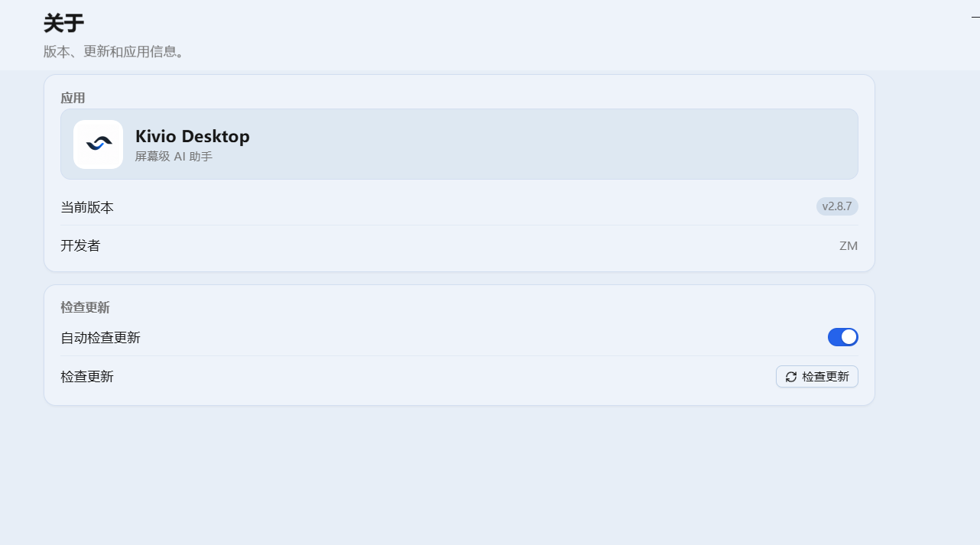This screenshot has height=545, width=980.
Task: Click the 开发者 row label
Action: (x=80, y=246)
